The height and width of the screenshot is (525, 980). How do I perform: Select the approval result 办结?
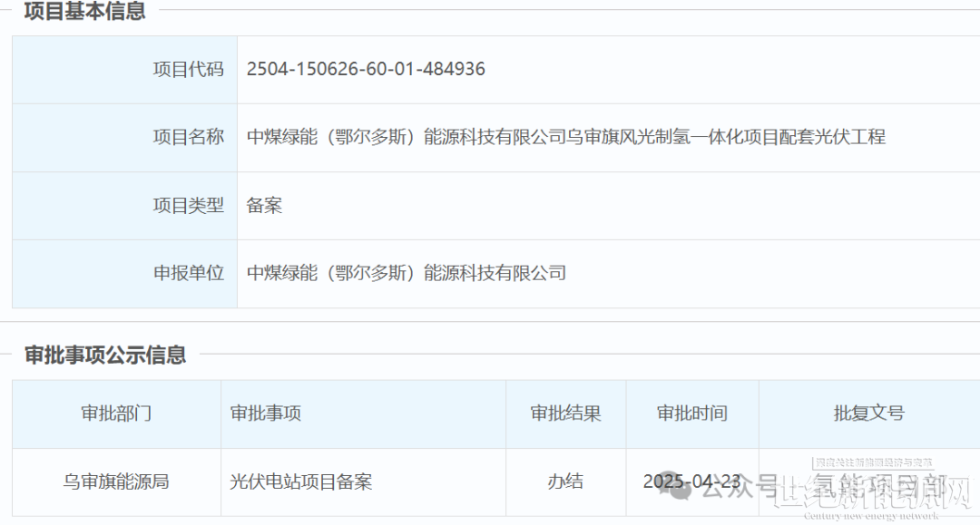[565, 481]
